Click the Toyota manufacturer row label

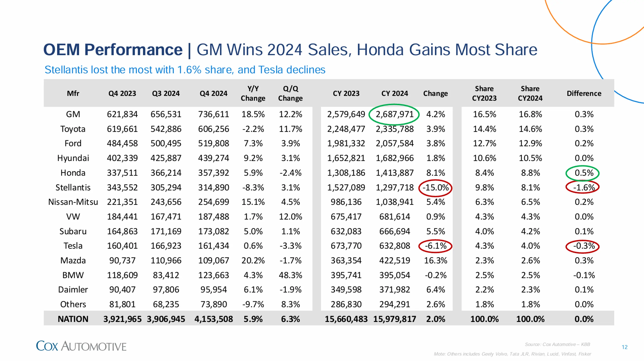coord(73,129)
